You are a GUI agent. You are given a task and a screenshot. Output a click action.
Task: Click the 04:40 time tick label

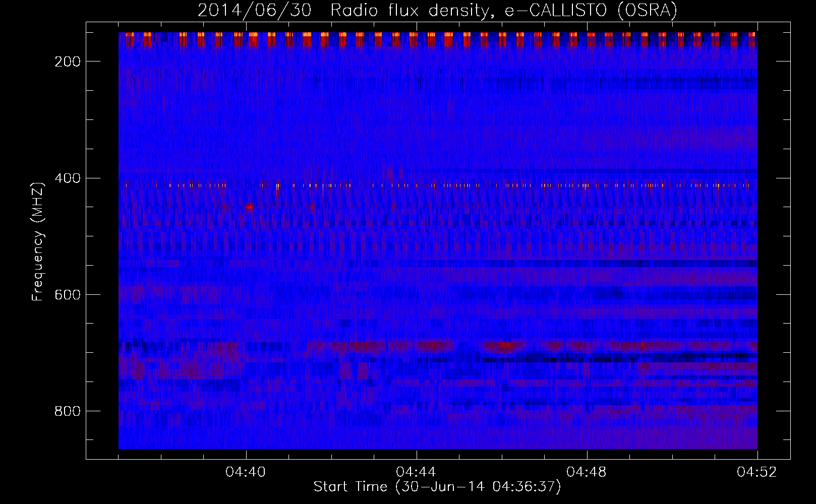(246, 472)
